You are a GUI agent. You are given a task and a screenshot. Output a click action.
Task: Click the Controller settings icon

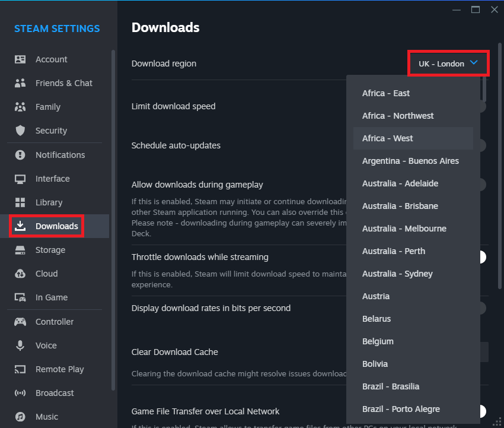click(19, 321)
